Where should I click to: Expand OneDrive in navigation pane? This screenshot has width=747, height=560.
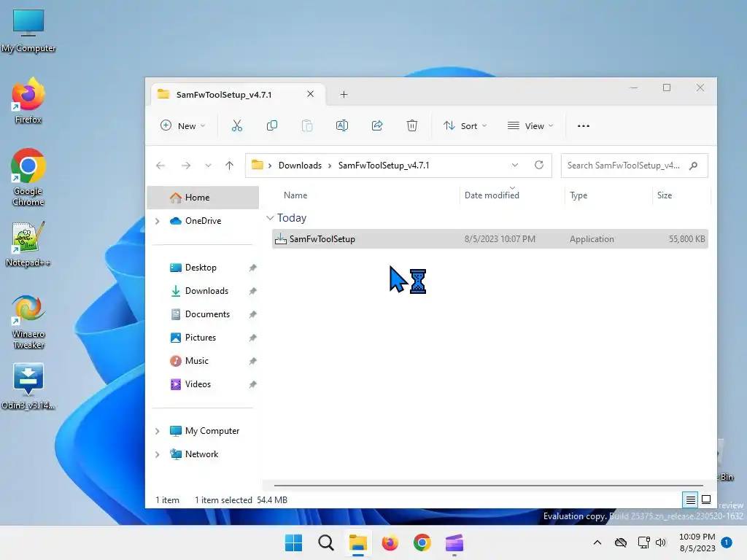click(x=158, y=221)
